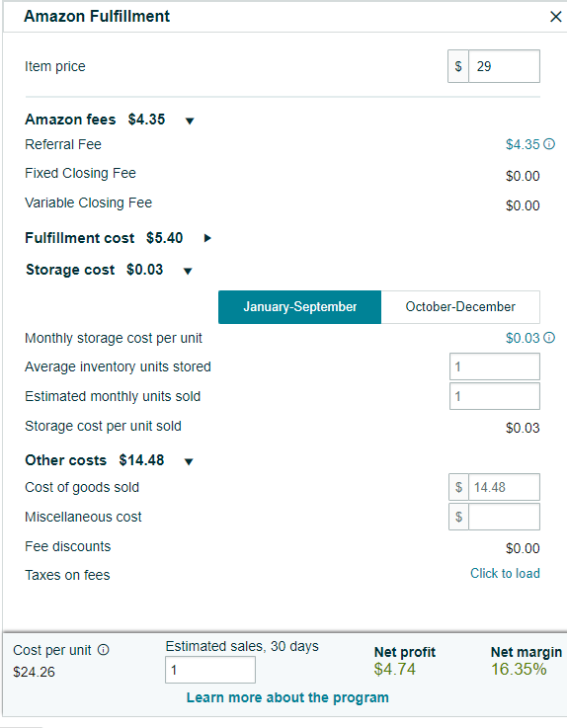Collapse the Amazon fees section
This screenshot has width=567, height=728.
tap(190, 121)
